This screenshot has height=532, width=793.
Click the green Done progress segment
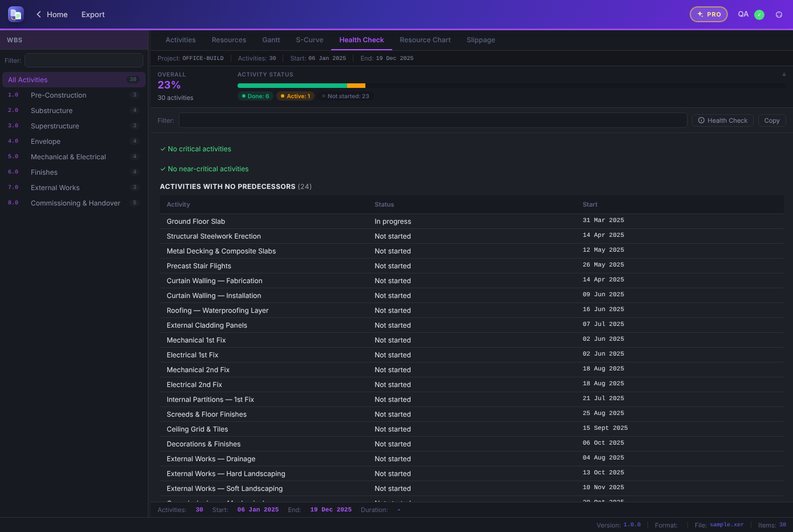(x=292, y=86)
